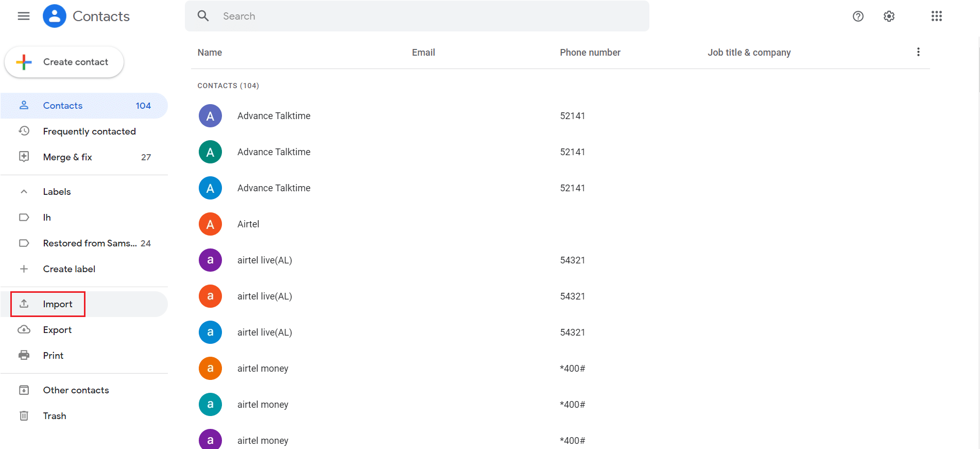
Task: Click the 27 count beside Merge & fix
Action: (146, 157)
